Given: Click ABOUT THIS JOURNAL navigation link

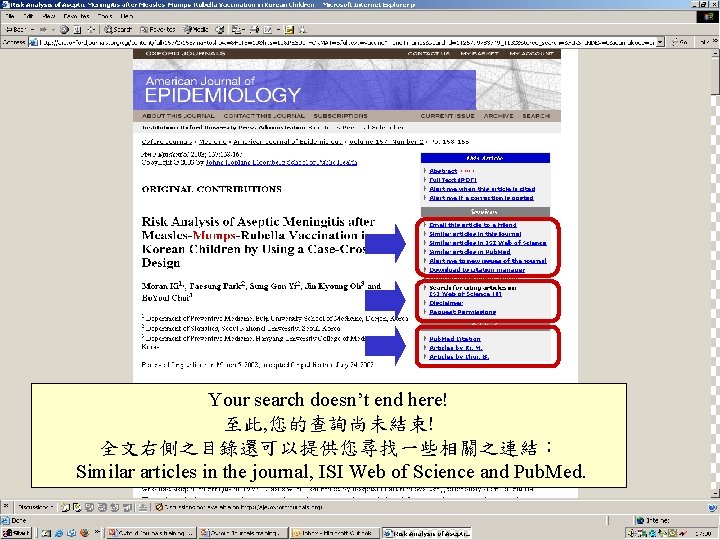Looking at the screenshot, I should (178, 116).
